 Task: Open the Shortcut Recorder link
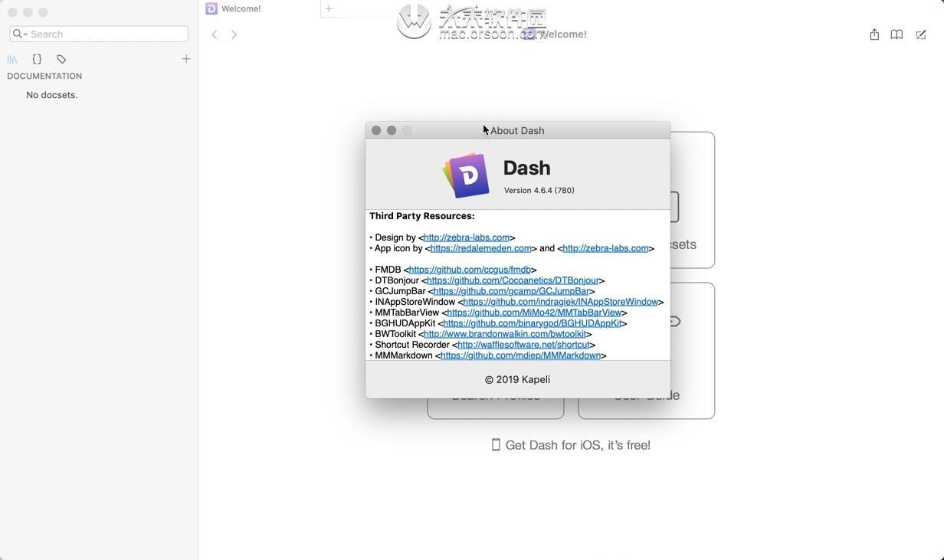(x=523, y=345)
